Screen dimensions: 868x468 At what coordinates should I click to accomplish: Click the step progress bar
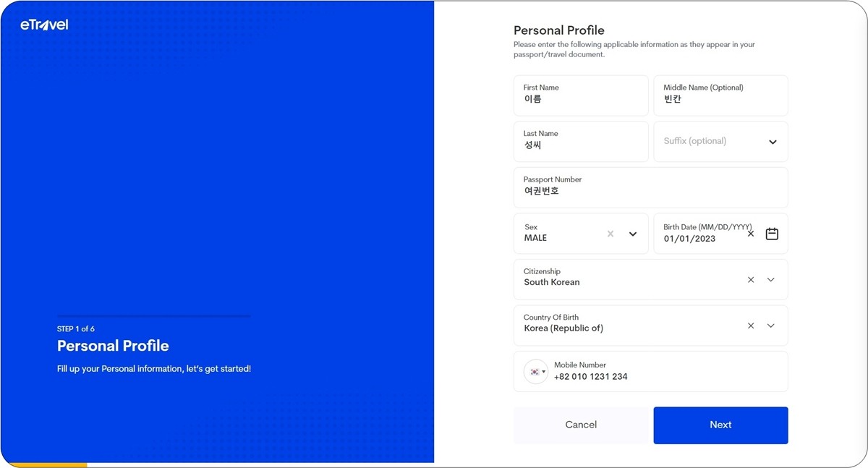pyautogui.click(x=154, y=316)
